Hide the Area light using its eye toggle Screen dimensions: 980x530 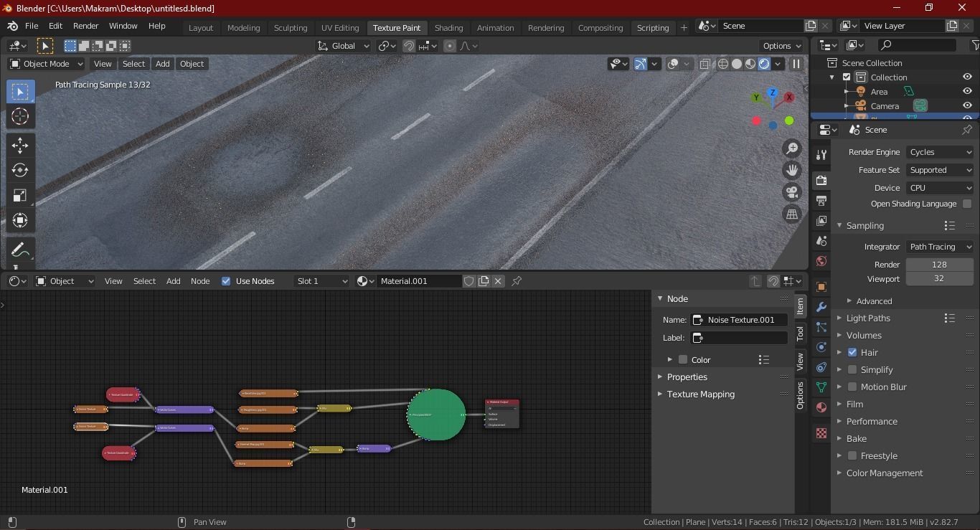coord(967,91)
